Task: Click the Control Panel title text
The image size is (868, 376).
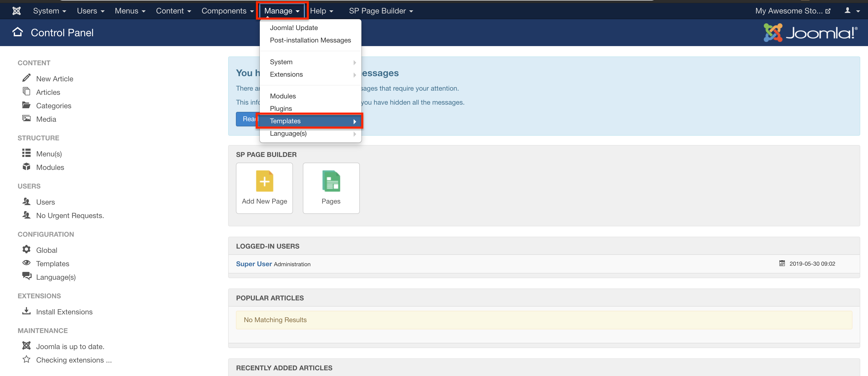Action: click(62, 32)
